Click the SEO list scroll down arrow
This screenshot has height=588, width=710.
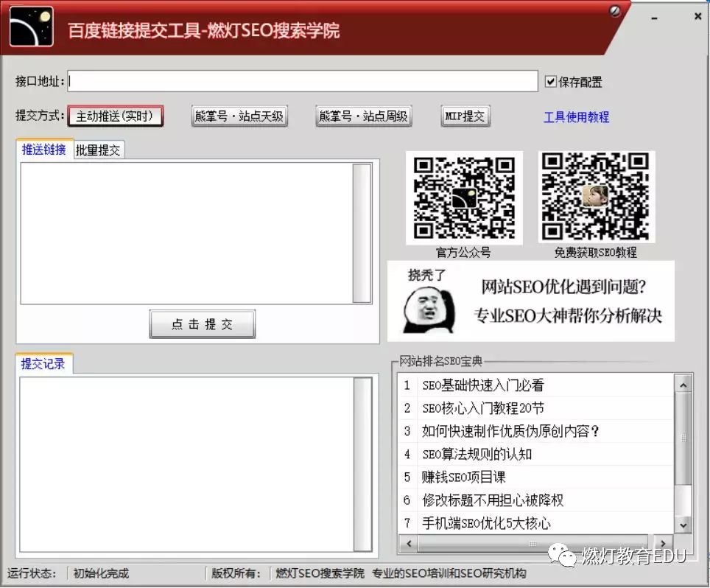pyautogui.click(x=683, y=525)
